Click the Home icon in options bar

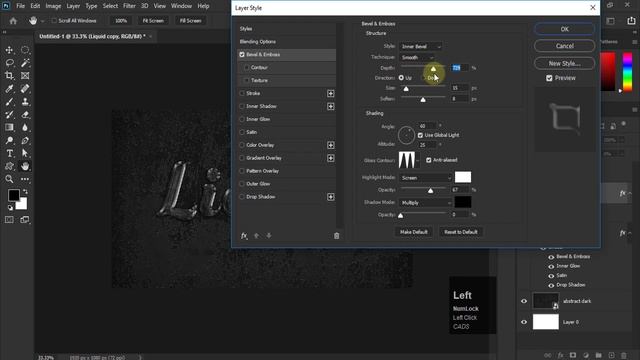tap(13, 21)
